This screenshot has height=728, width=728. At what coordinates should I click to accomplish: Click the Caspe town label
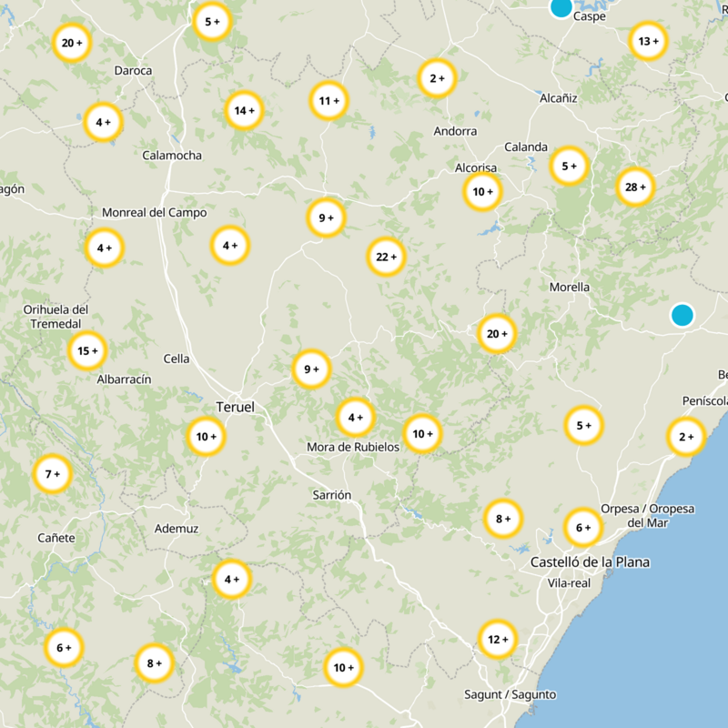click(x=590, y=16)
